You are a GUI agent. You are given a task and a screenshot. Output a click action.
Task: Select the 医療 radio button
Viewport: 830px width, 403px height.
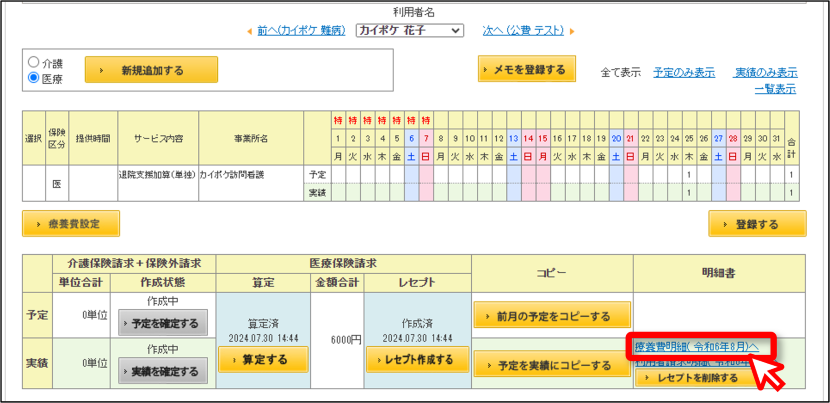pyautogui.click(x=33, y=77)
